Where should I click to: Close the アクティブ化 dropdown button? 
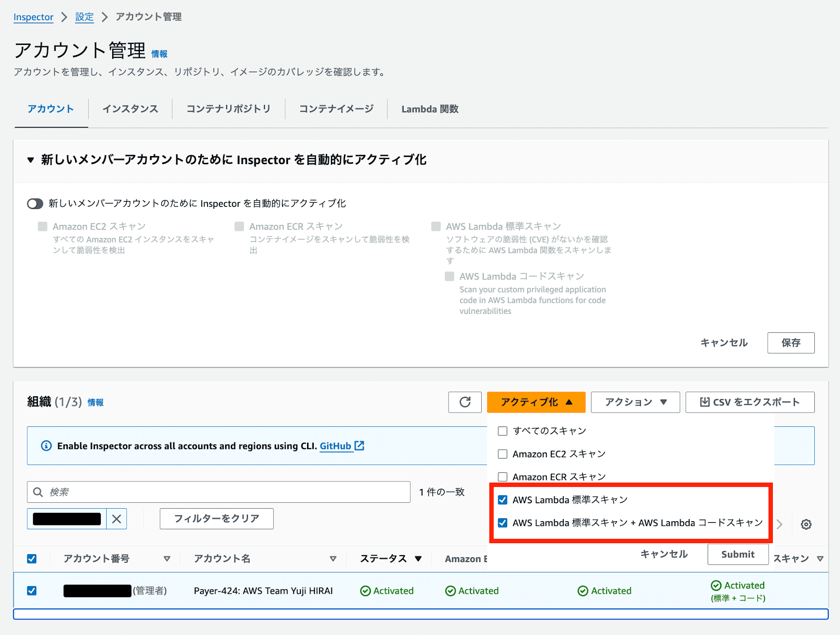click(x=536, y=402)
